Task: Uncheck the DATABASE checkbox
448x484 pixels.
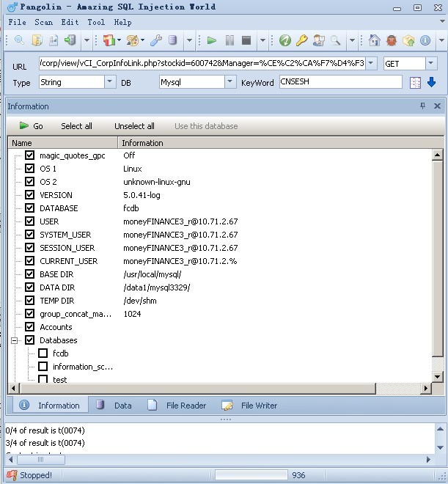Action: coord(29,208)
